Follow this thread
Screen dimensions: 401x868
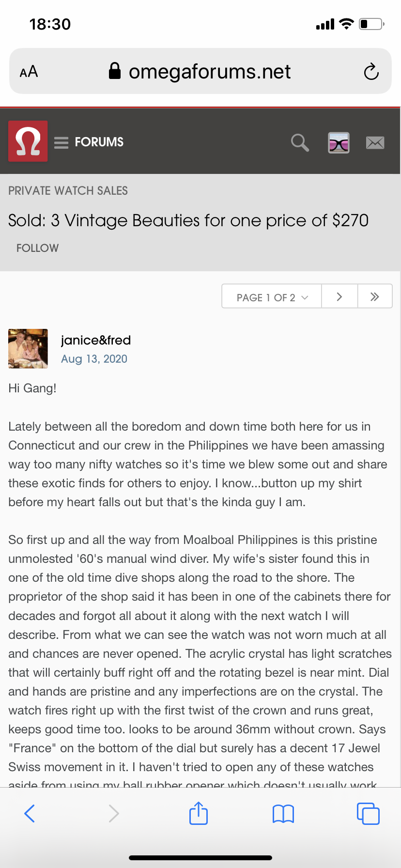pos(38,248)
